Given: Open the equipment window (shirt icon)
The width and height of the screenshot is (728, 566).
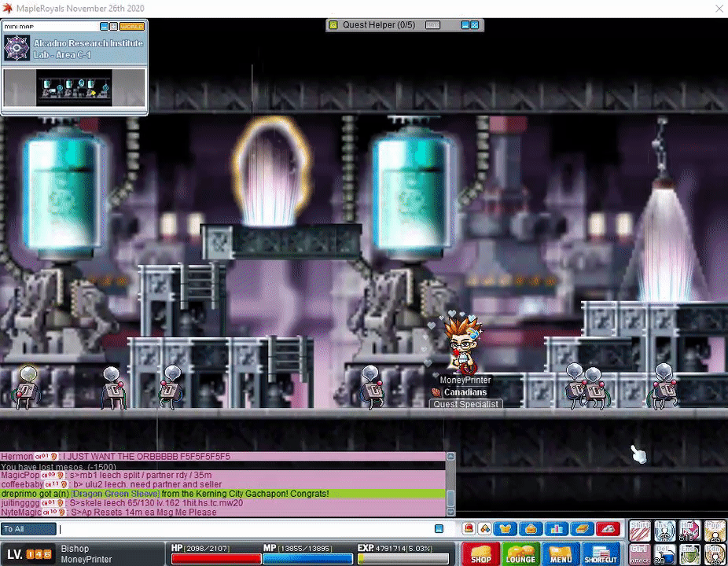Looking at the screenshot, I should click(506, 528).
